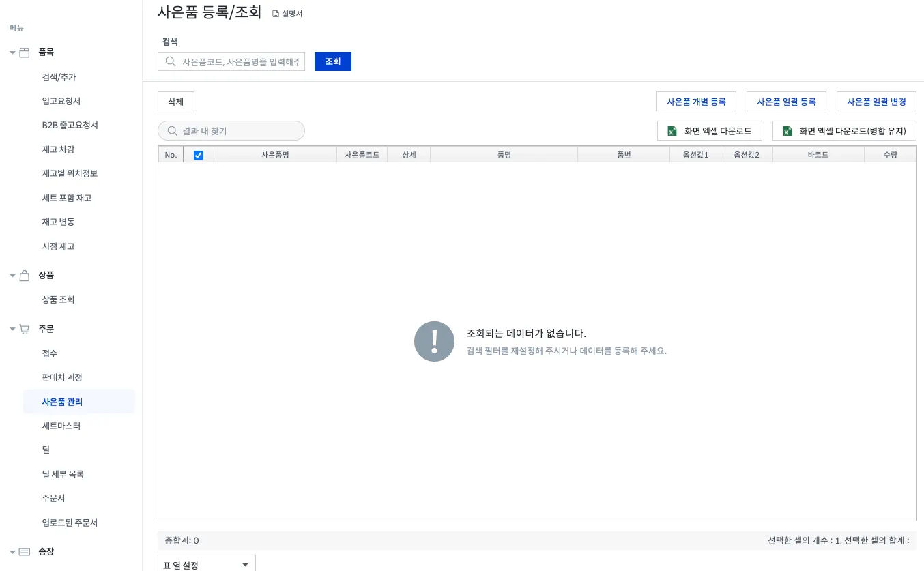Open 판매처 계정 menu item
924x571 pixels.
click(x=62, y=377)
